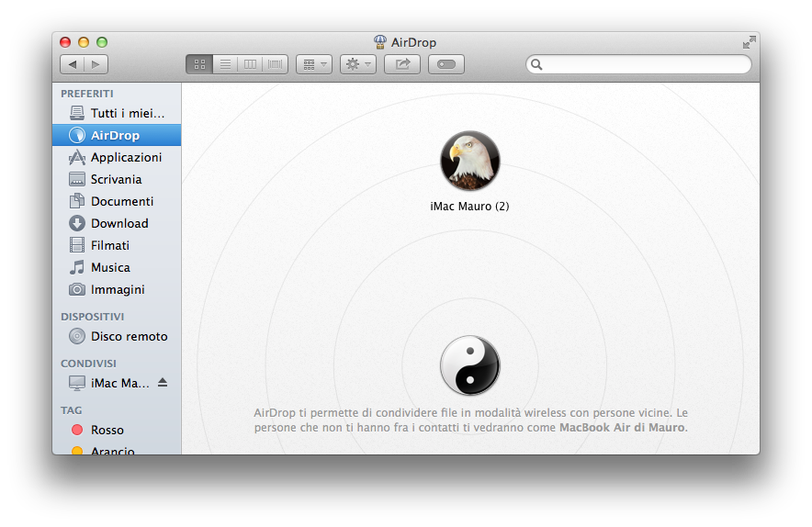The height and width of the screenshot is (527, 812).
Task: Click the Edit Tags toolbar button
Action: click(x=446, y=64)
